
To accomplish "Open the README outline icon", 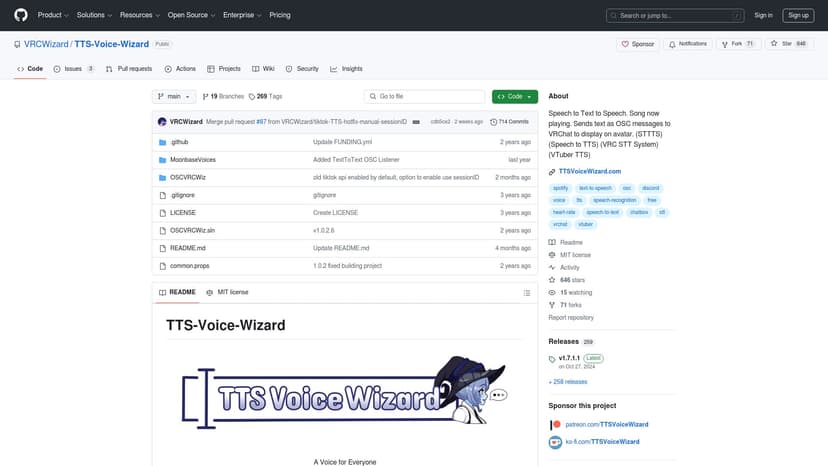I will pos(526,293).
